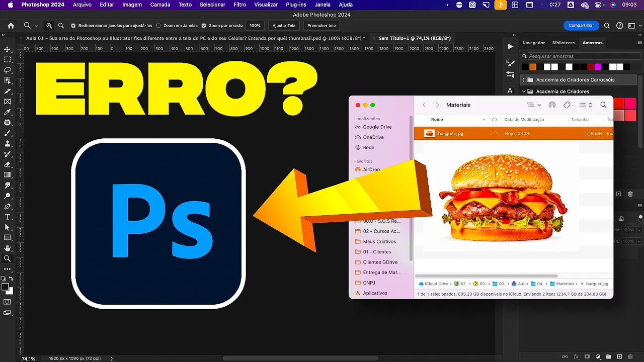This screenshot has height=362, width=644.
Task: Click the Home icon in options bar
Action: 11,26
